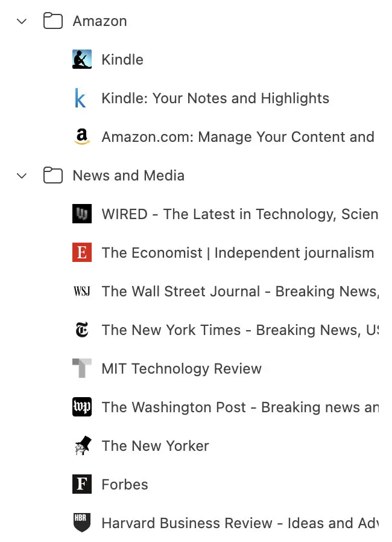The width and height of the screenshot is (392, 542).
Task: Click the MIT Technology Review favicon
Action: (81, 369)
